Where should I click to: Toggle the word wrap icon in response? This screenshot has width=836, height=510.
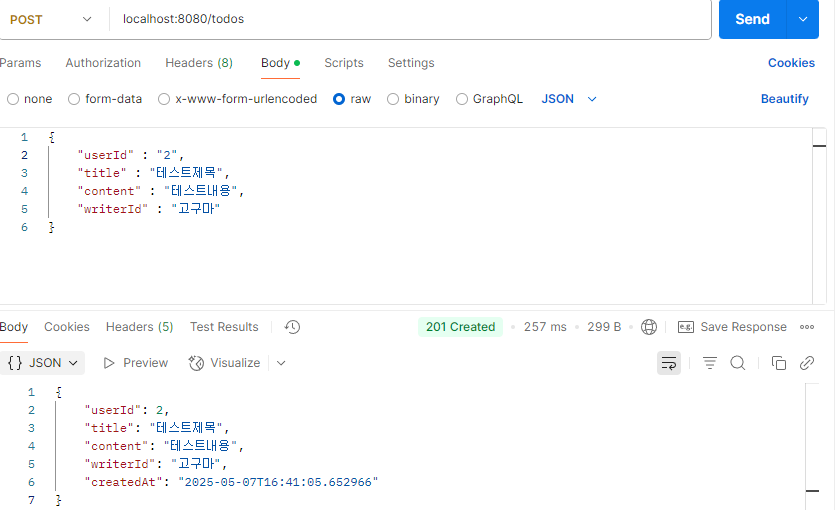click(669, 363)
